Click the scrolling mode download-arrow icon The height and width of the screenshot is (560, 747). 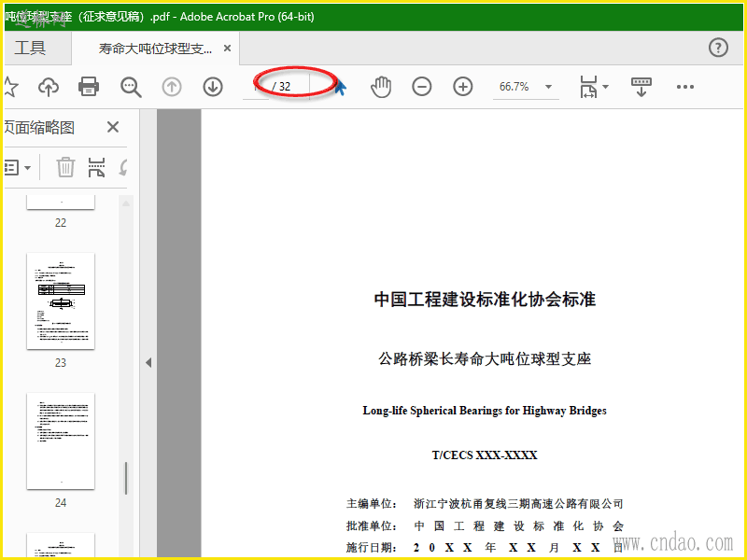pyautogui.click(x=641, y=87)
